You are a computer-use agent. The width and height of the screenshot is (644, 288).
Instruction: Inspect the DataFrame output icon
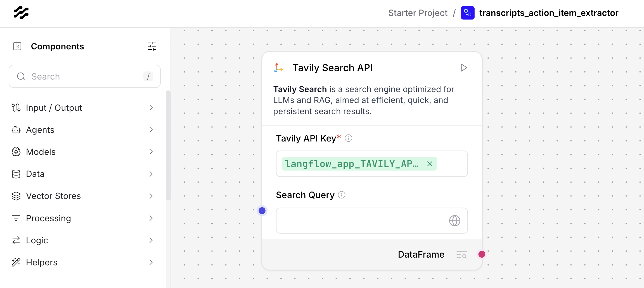(461, 255)
